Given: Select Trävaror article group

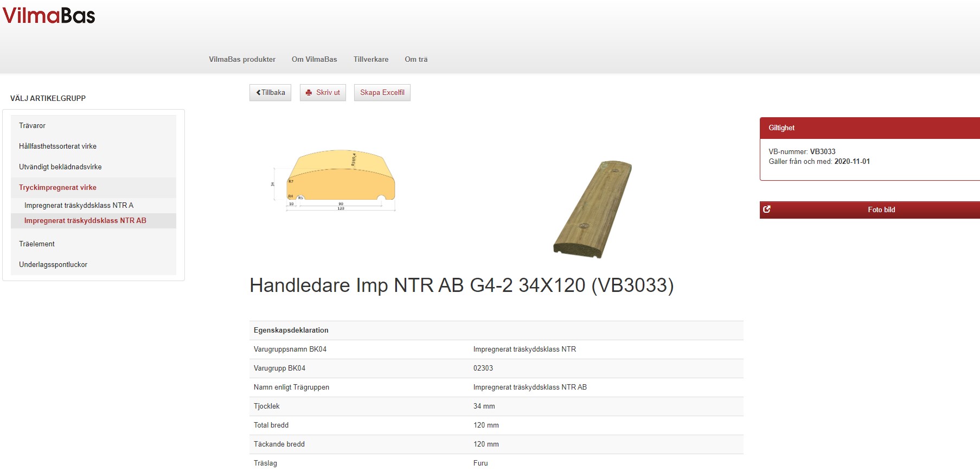Looking at the screenshot, I should pyautogui.click(x=32, y=126).
